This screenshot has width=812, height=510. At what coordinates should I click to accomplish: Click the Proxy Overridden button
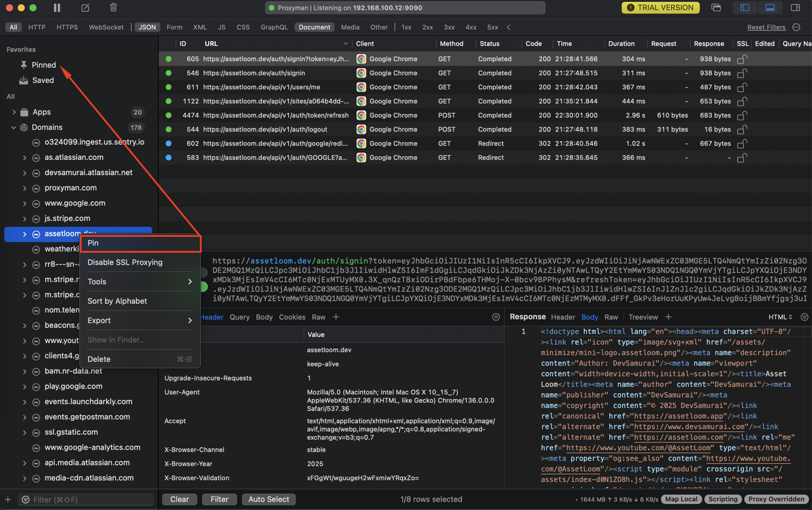(x=776, y=499)
